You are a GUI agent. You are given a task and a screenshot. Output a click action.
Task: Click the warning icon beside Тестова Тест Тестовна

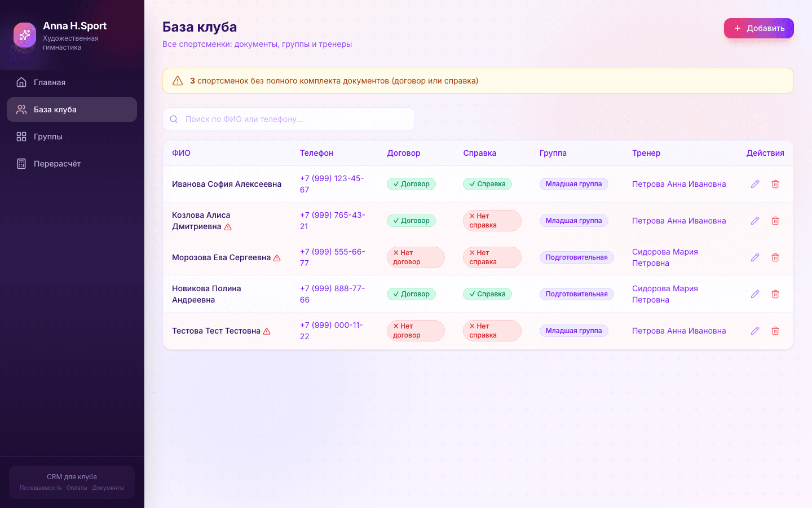(x=267, y=331)
